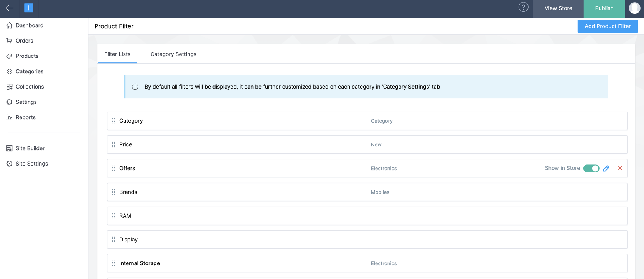
Task: Open Collections in the sidebar
Action: click(x=30, y=87)
